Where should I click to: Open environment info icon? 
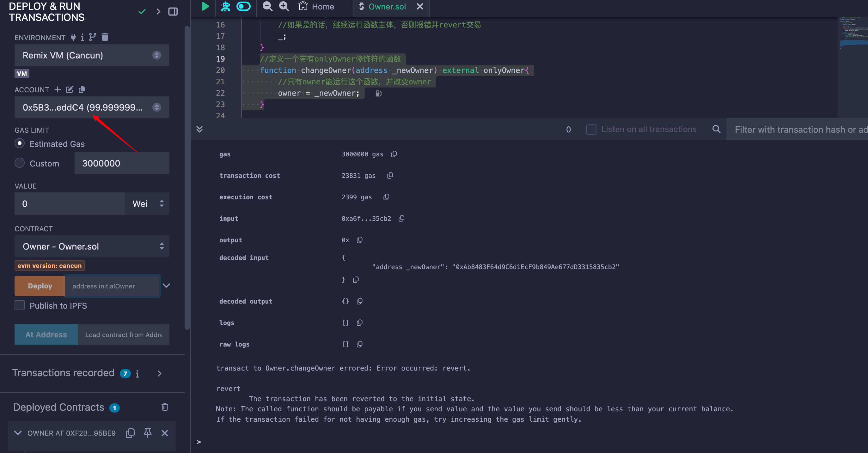82,37
